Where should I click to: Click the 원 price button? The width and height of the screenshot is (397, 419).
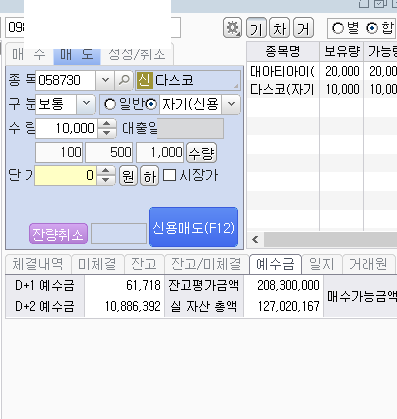[x=128, y=175]
